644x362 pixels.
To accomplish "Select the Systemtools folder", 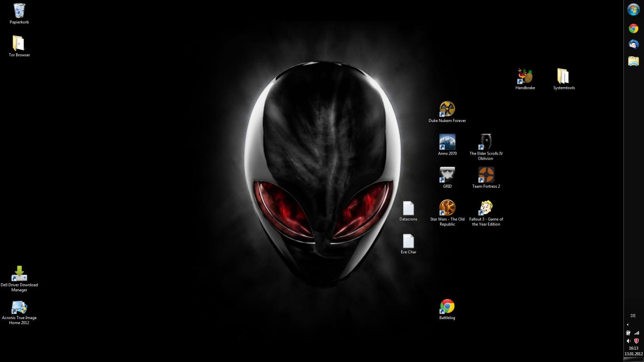I will pos(563,76).
